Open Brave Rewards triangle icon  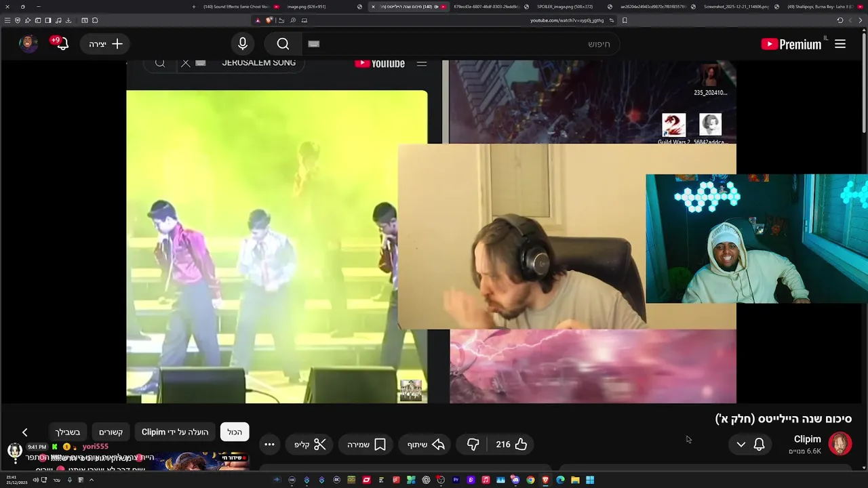(258, 20)
